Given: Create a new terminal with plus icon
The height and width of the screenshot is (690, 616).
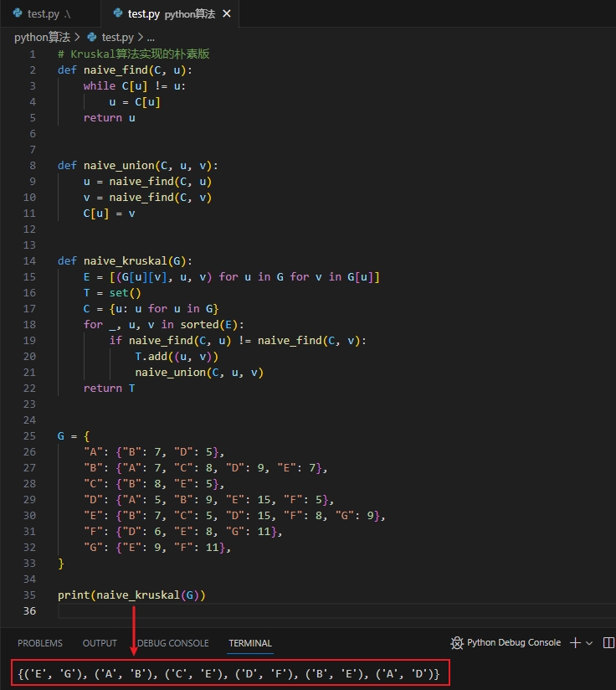Looking at the screenshot, I should [x=575, y=643].
